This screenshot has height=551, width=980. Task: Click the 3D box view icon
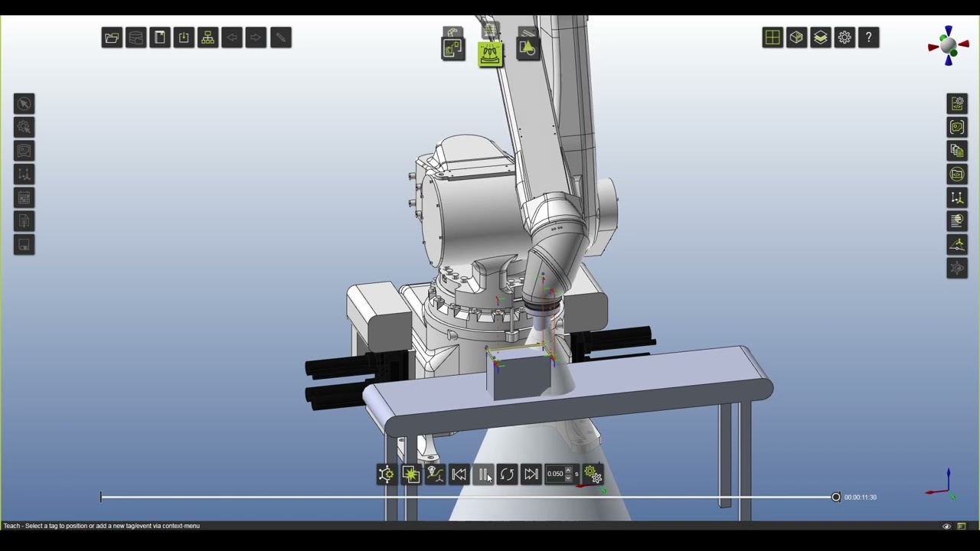pos(796,37)
